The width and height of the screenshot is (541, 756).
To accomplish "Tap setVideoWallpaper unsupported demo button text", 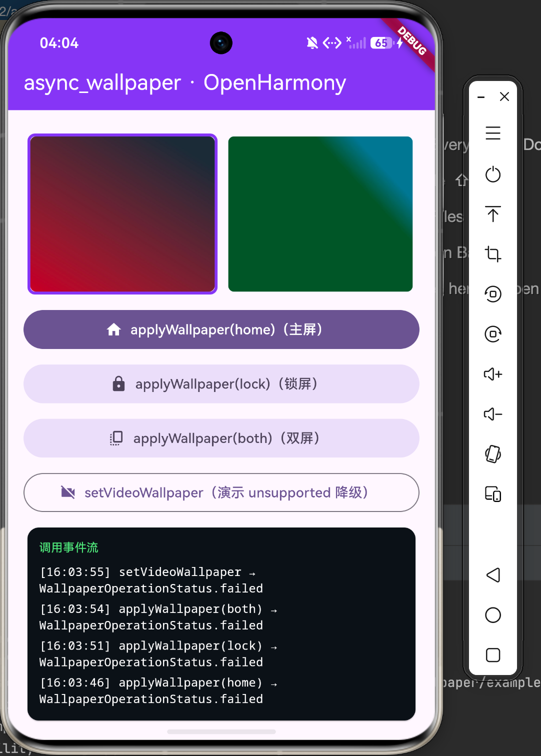I will pyautogui.click(x=227, y=492).
